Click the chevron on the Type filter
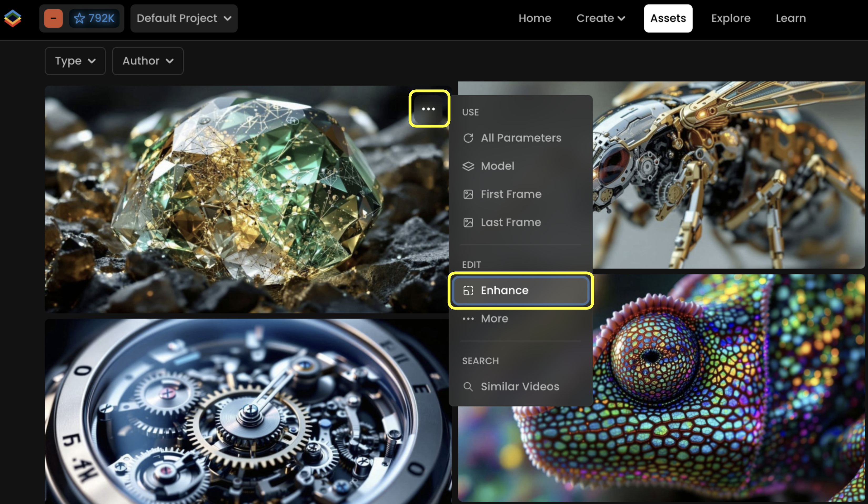The height and width of the screenshot is (504, 868). [92, 61]
